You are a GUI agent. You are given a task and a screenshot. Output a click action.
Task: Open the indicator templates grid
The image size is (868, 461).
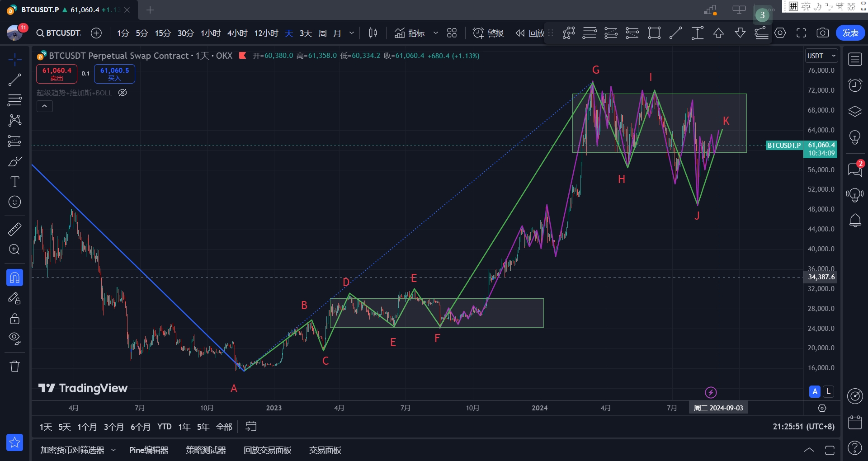click(x=452, y=33)
